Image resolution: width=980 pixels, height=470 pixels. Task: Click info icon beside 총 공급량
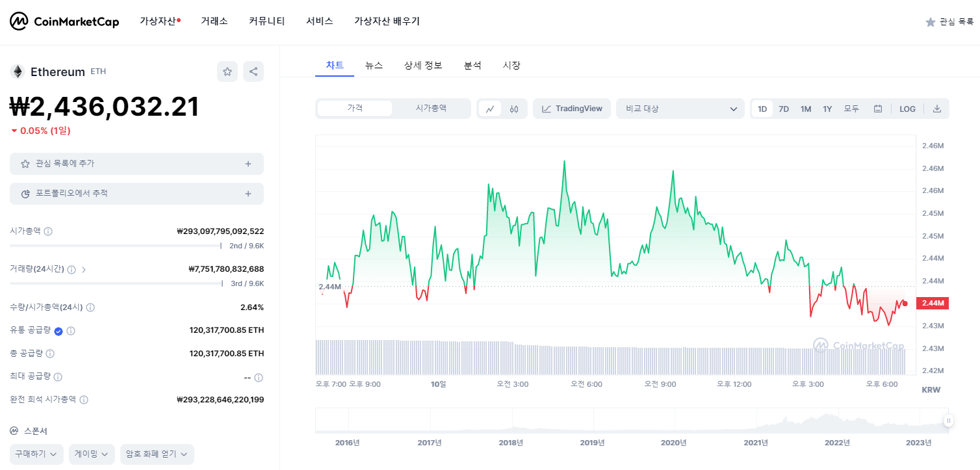point(50,354)
